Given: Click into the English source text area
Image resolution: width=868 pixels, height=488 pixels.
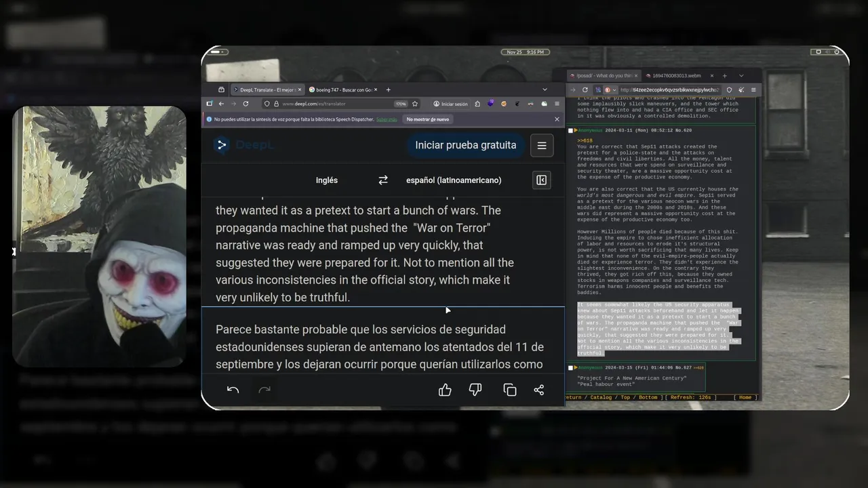Looking at the screenshot, I should pyautogui.click(x=383, y=252).
